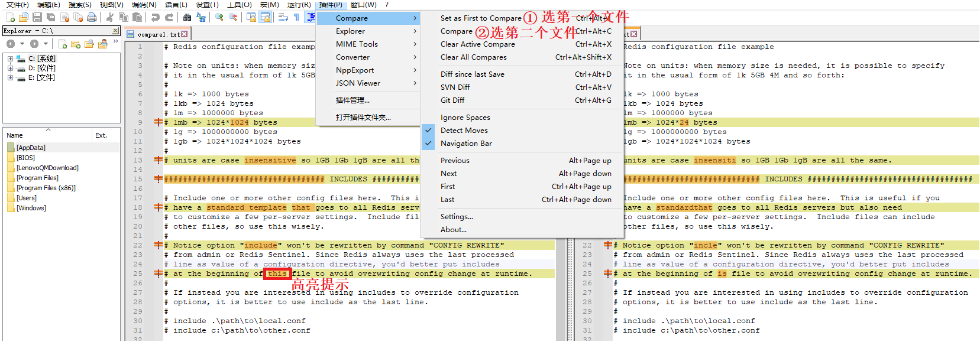Click the Save All toolbar icon

(x=51, y=17)
